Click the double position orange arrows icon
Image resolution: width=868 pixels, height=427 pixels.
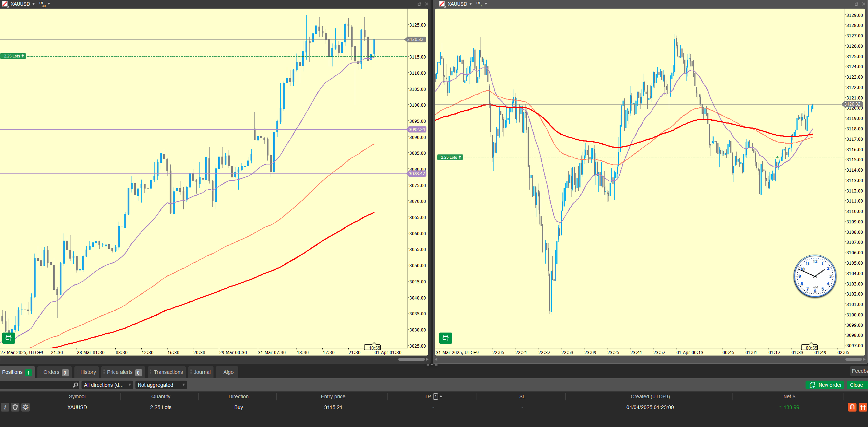863,407
